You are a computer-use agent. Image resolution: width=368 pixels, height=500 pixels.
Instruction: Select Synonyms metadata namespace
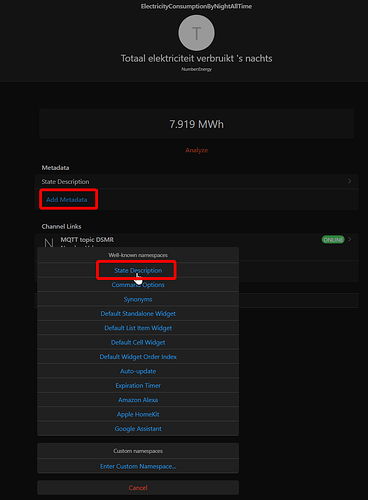coord(138,299)
